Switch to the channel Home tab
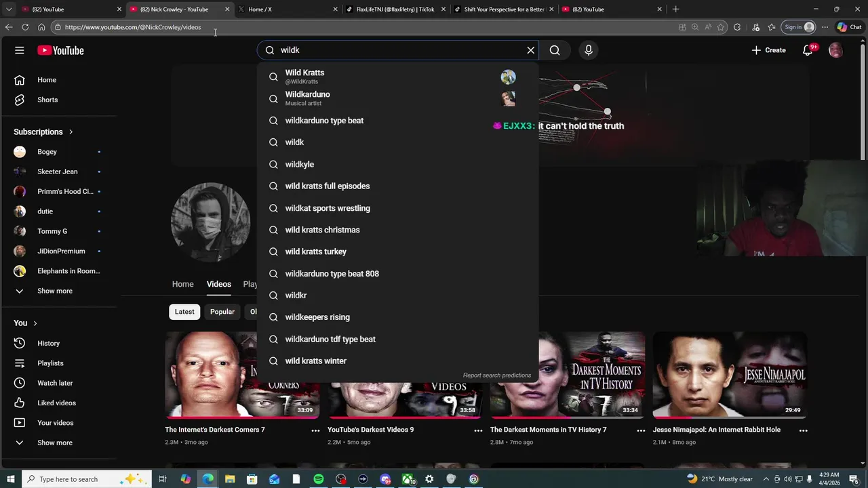 tap(182, 284)
